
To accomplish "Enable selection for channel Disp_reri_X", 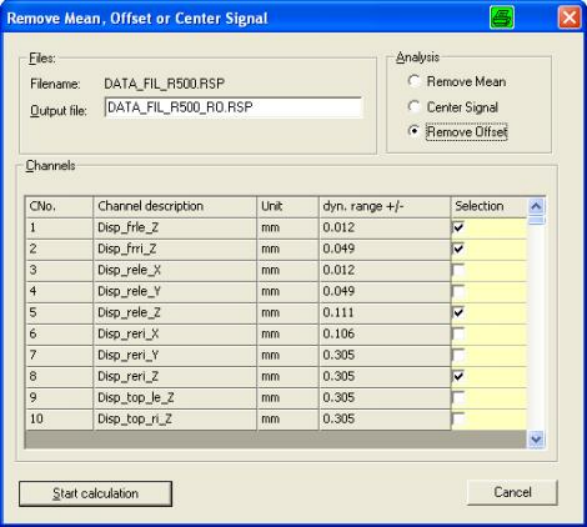I will pyautogui.click(x=458, y=333).
